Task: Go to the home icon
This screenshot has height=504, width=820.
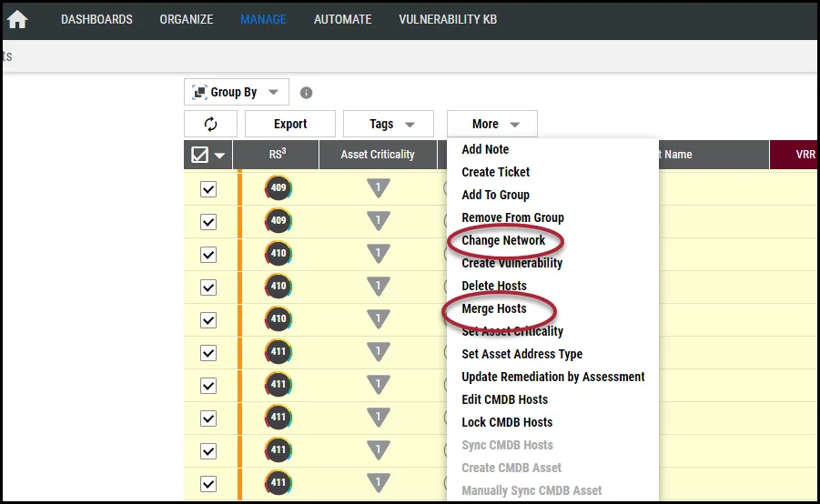Action: click(x=17, y=19)
